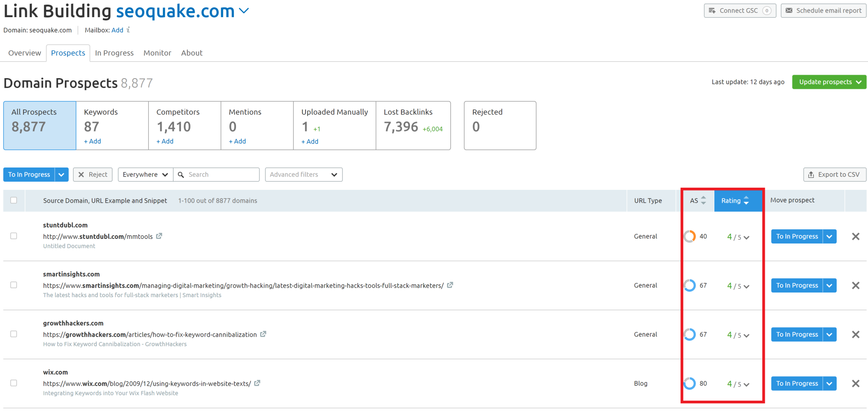Viewport: 868px width, 411px height.
Task: Expand the Advanced filters dropdown
Action: 303,174
